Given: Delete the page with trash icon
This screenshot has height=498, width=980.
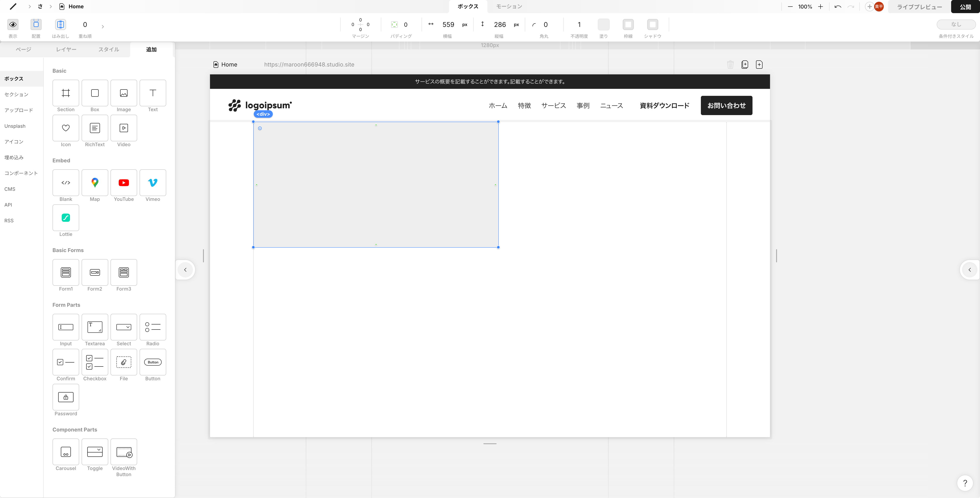Looking at the screenshot, I should [x=730, y=65].
